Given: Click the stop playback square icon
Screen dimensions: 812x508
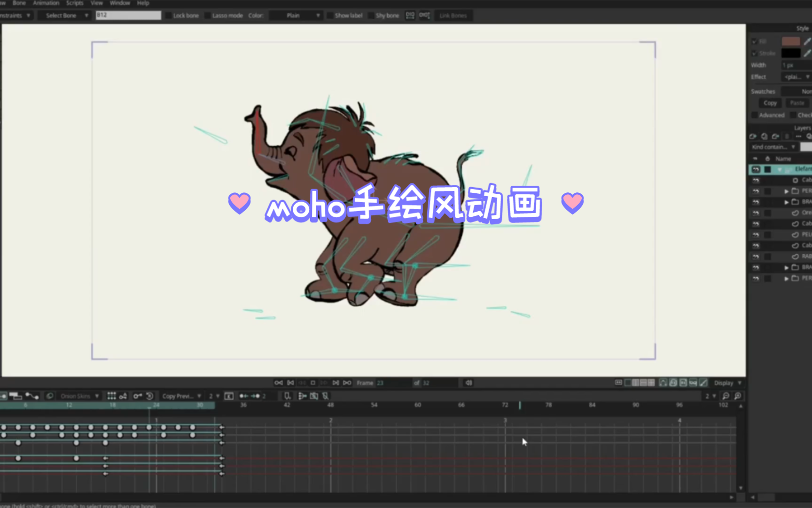Looking at the screenshot, I should point(313,383).
